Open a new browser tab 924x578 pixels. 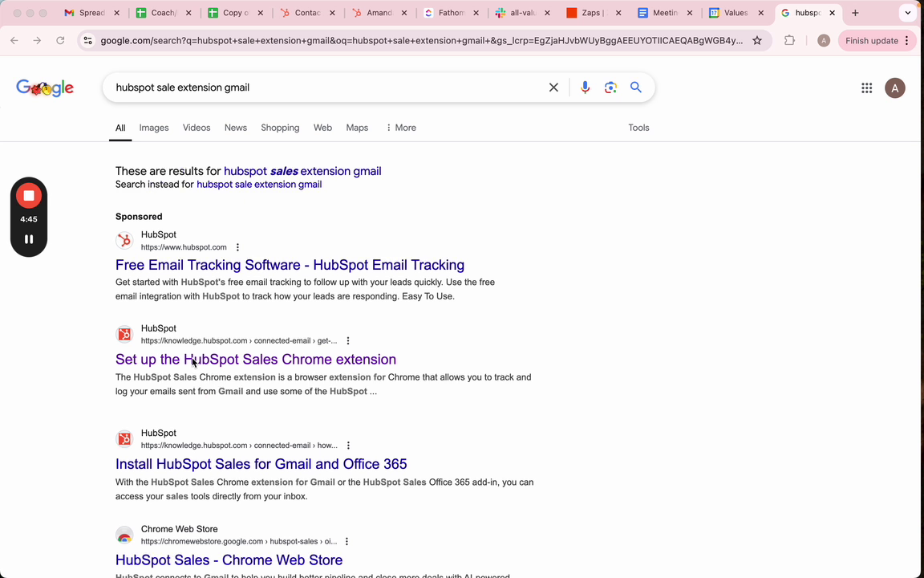[855, 13]
